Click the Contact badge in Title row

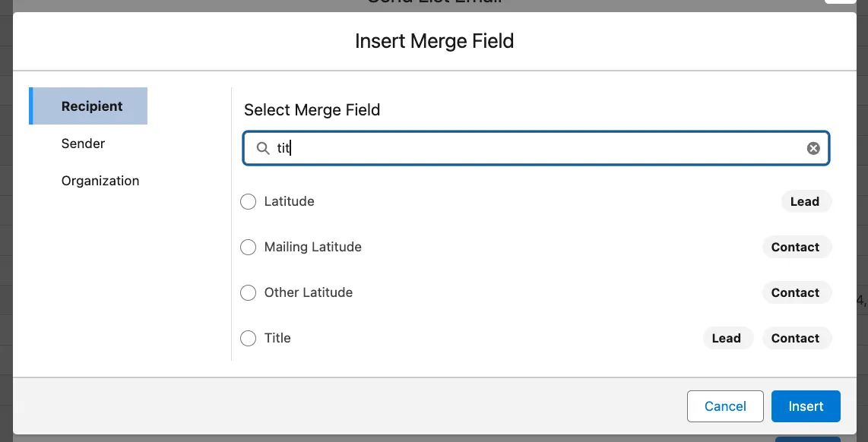795,339
